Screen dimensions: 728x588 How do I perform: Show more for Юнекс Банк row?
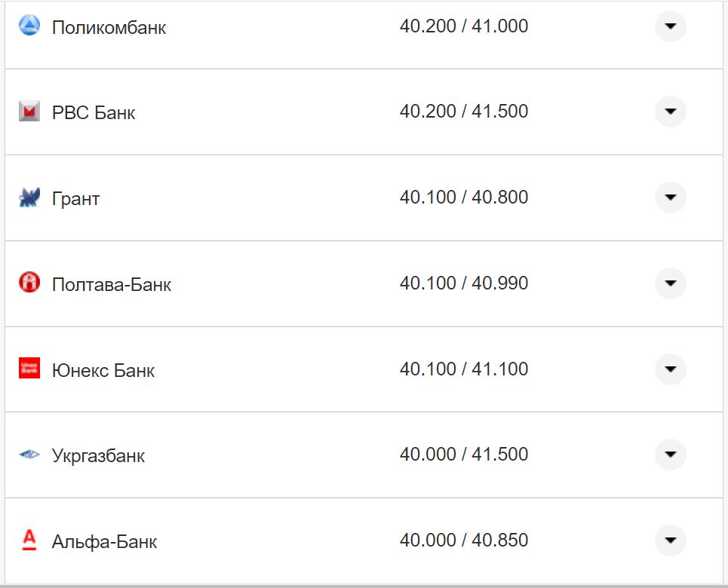pos(670,369)
